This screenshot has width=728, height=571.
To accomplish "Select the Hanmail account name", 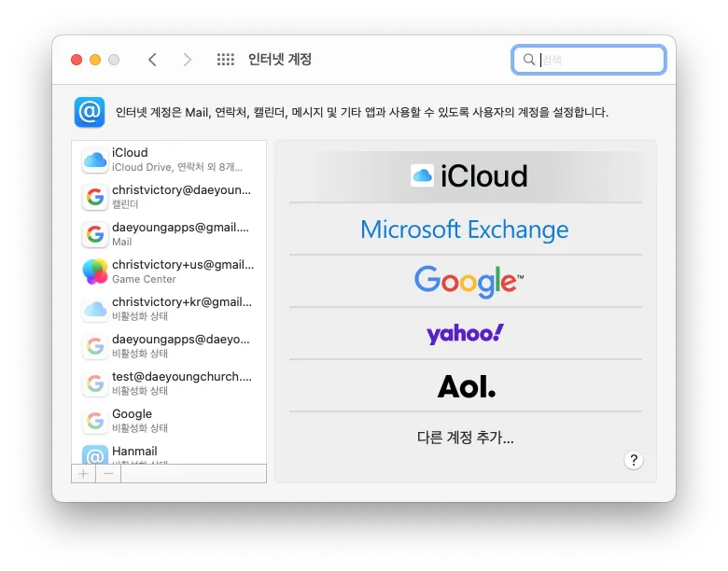I will [x=134, y=451].
